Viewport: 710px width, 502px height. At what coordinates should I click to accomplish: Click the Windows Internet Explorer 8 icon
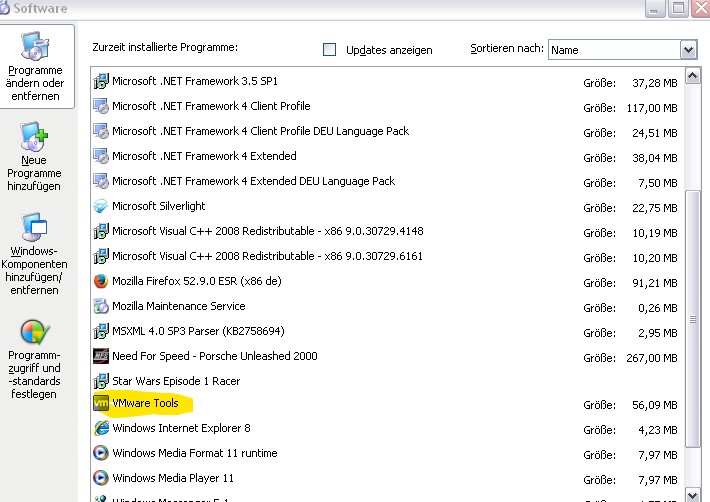point(101,428)
